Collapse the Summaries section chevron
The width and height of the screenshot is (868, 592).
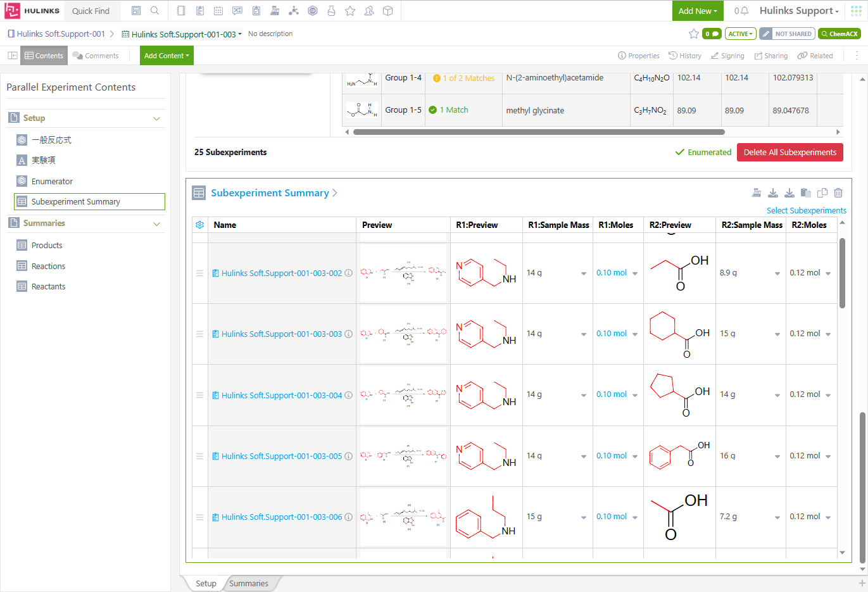click(x=156, y=224)
